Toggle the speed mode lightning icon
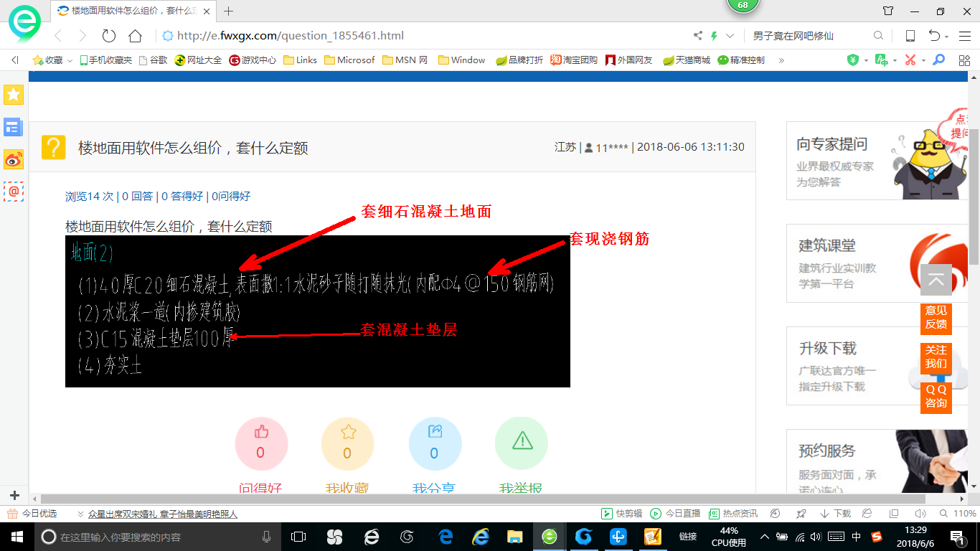The height and width of the screenshot is (551, 980). click(x=714, y=36)
